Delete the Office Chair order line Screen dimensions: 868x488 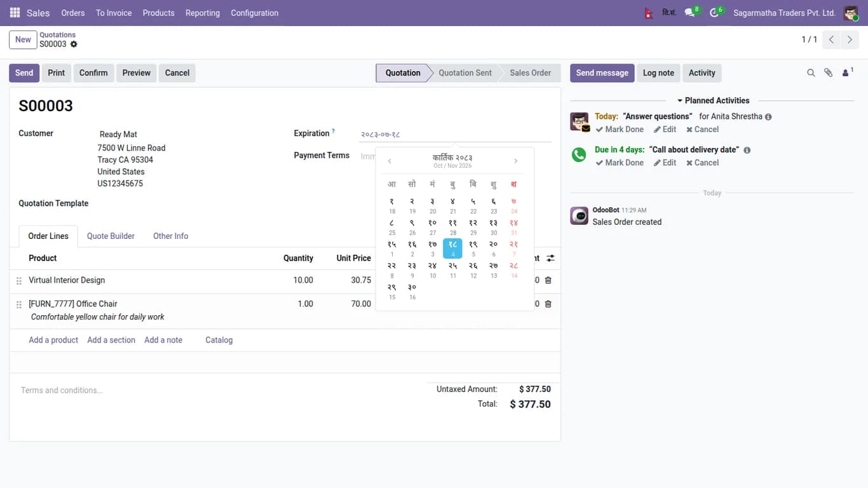[x=548, y=304]
